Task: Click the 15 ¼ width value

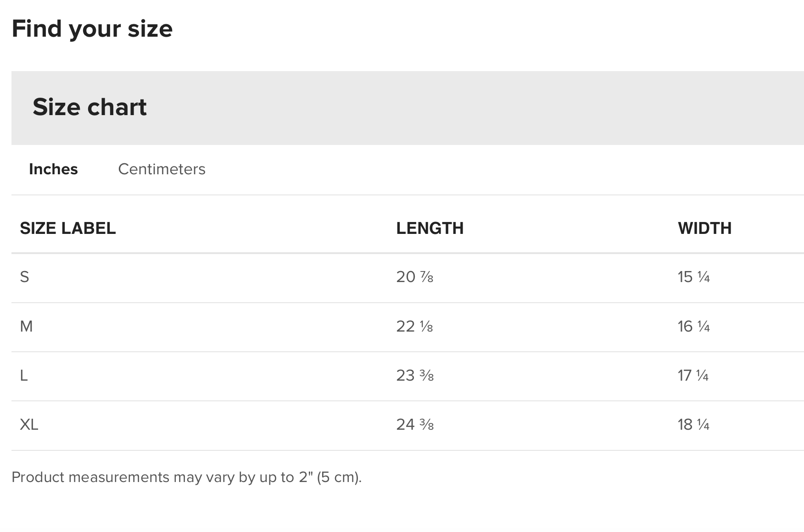Action: (x=694, y=277)
